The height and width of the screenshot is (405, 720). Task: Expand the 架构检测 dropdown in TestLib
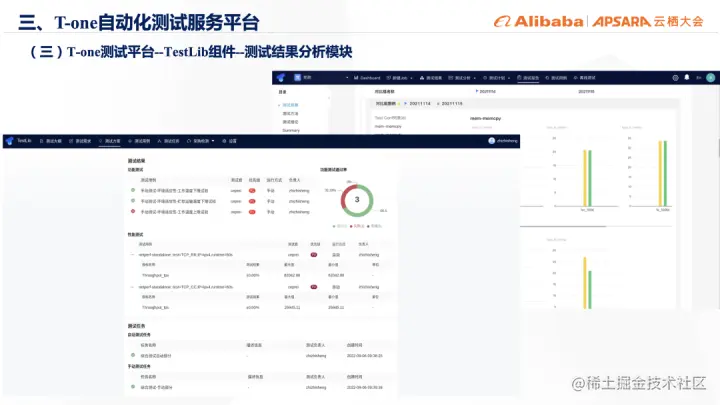coord(201,141)
